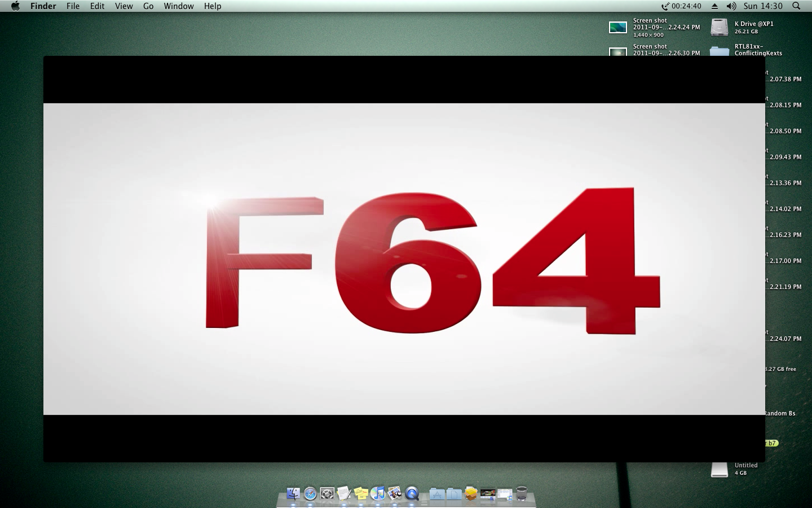The height and width of the screenshot is (508, 812).
Task: Open the package box stack in Dock
Action: pyautogui.click(x=471, y=494)
